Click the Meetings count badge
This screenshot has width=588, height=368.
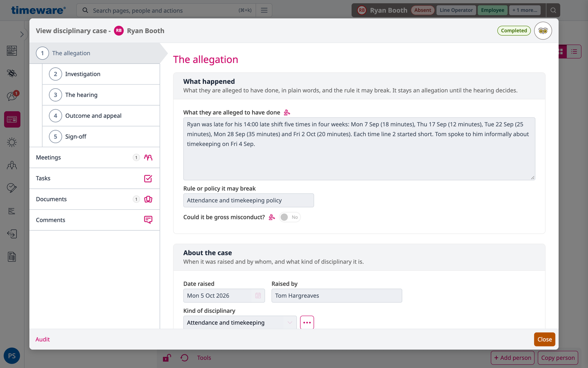(x=136, y=158)
